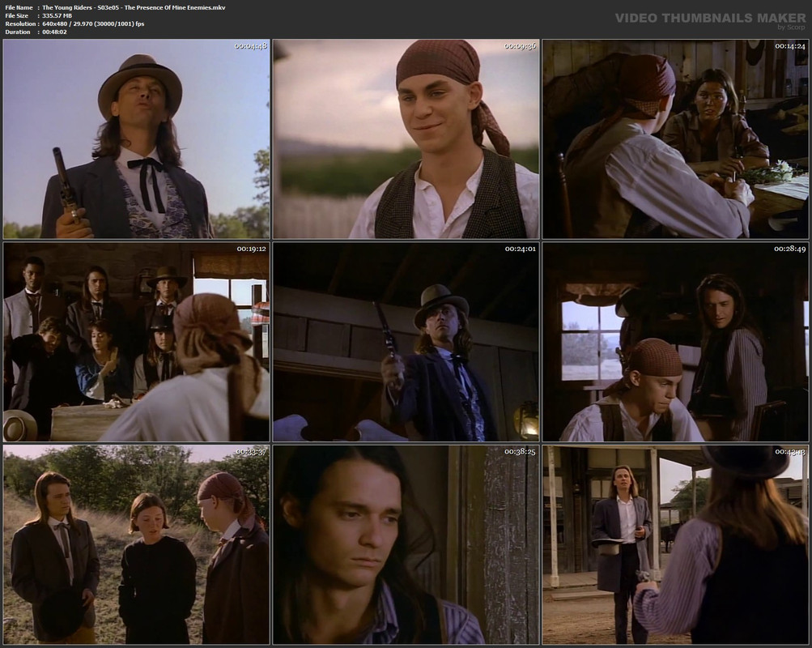The image size is (812, 648).
Task: Open the thumbnail at timestamp 00:04:48
Action: (x=137, y=139)
